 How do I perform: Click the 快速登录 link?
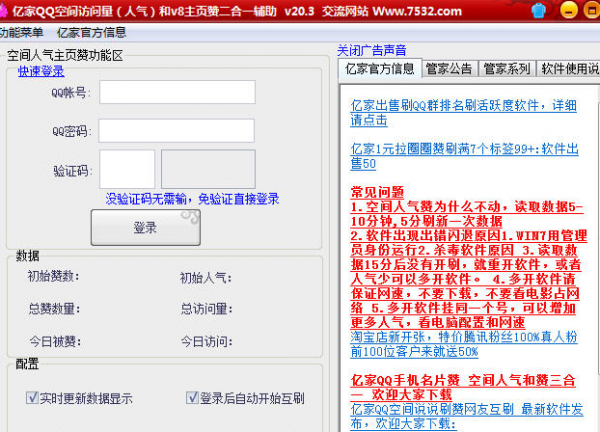41,71
